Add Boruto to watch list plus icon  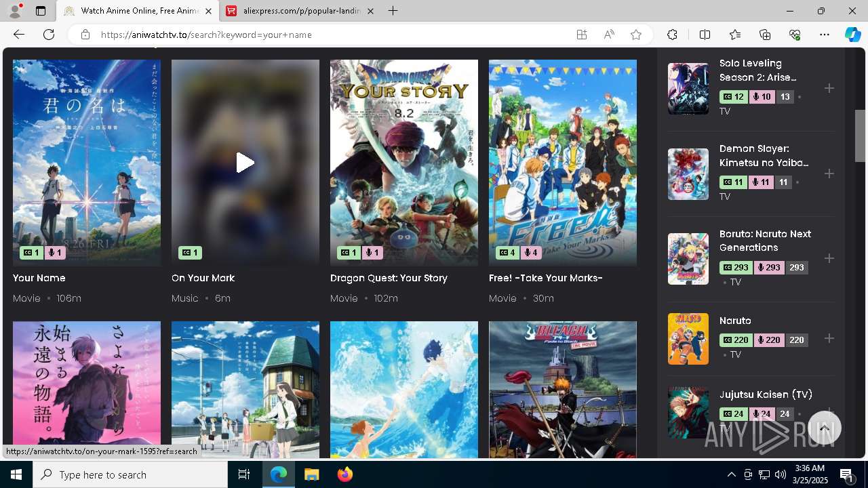[x=829, y=258]
